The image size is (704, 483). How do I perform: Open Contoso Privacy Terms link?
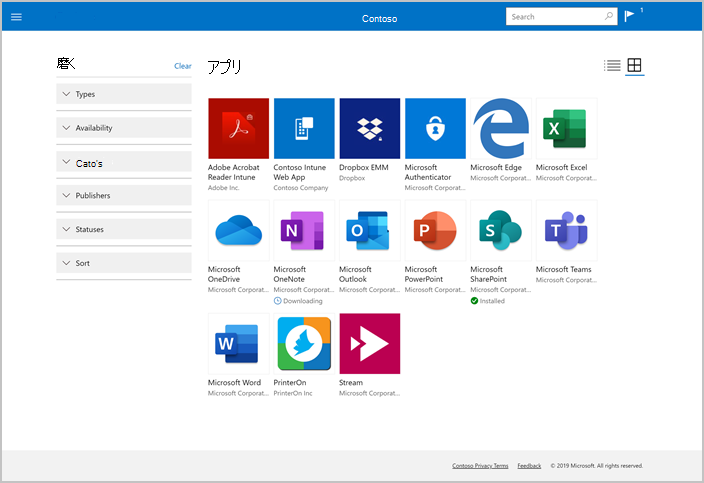tap(480, 465)
